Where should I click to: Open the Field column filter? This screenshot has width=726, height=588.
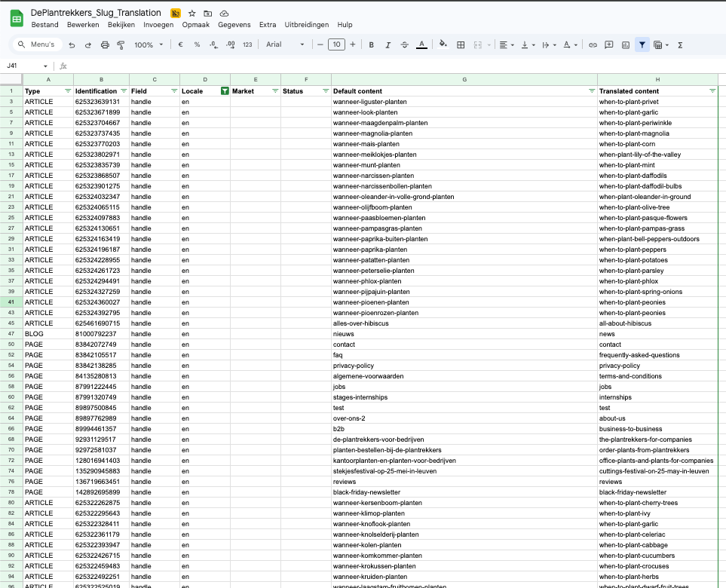pyautogui.click(x=174, y=91)
